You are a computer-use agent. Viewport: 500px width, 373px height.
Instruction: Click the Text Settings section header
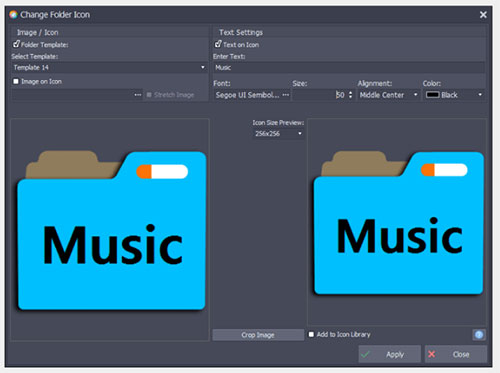(241, 32)
